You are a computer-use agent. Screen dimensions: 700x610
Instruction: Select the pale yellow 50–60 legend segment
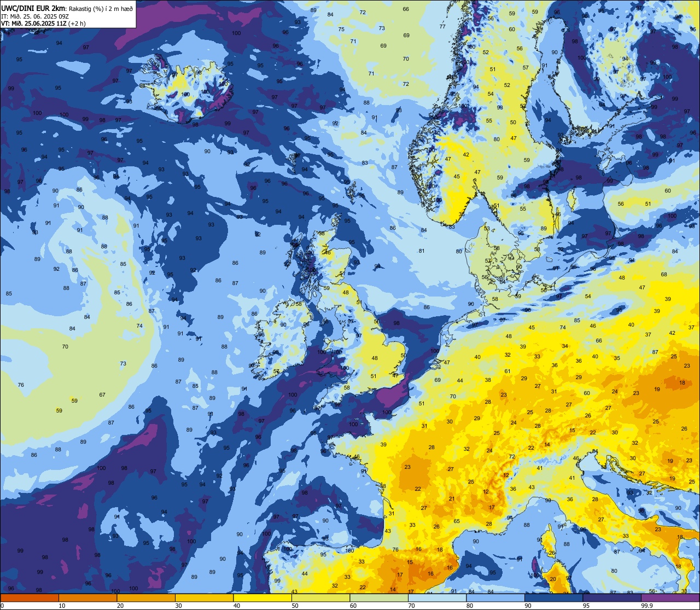tap(320, 597)
